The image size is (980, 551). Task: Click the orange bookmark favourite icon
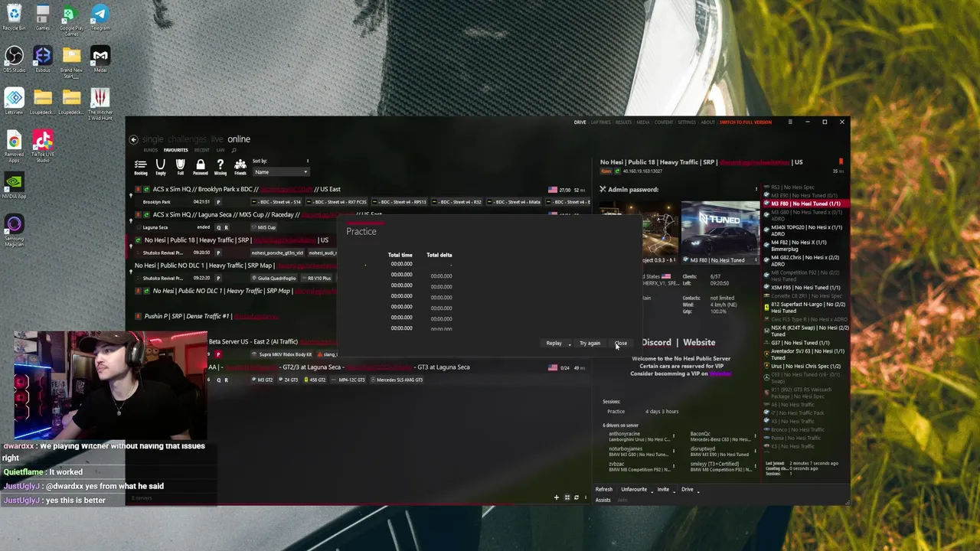(x=841, y=161)
